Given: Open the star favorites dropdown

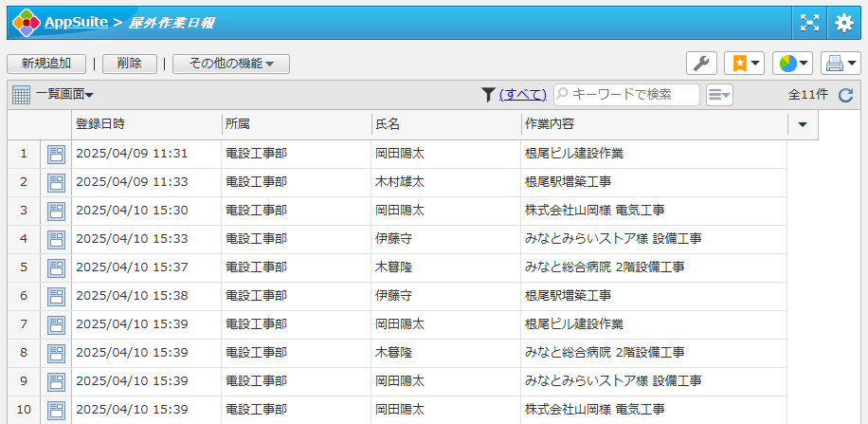Looking at the screenshot, I should click(x=744, y=64).
